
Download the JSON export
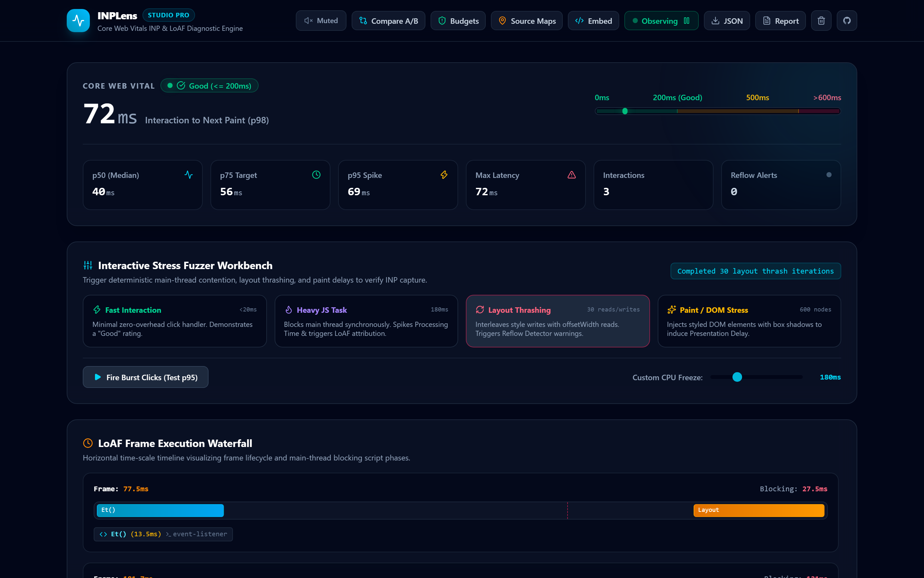pos(727,21)
